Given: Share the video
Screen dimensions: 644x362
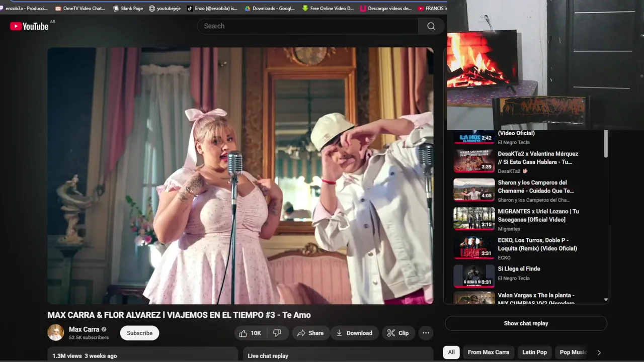Looking at the screenshot, I should (310, 333).
